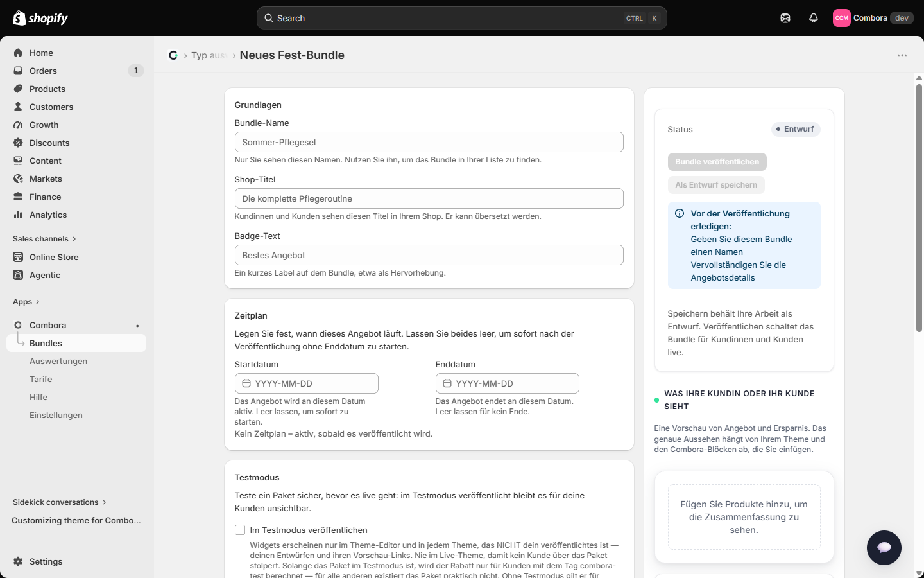
Task: Open the three-dots page menu
Action: click(902, 55)
